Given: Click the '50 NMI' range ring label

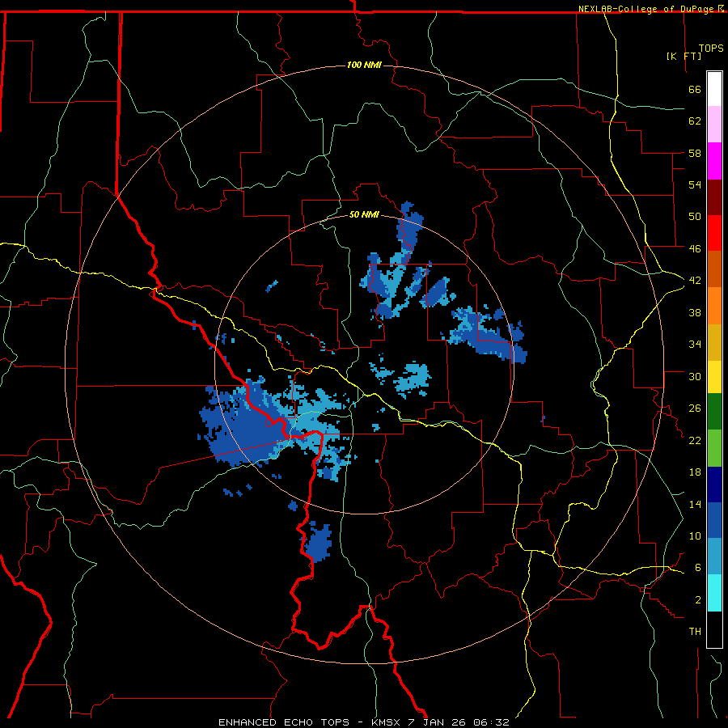Looking at the screenshot, I should pyautogui.click(x=364, y=214).
